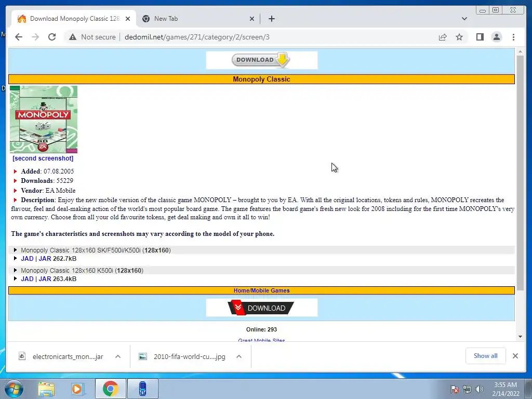Click the Added: 07.08.2005 text
This screenshot has height=399, width=532.
(47, 171)
